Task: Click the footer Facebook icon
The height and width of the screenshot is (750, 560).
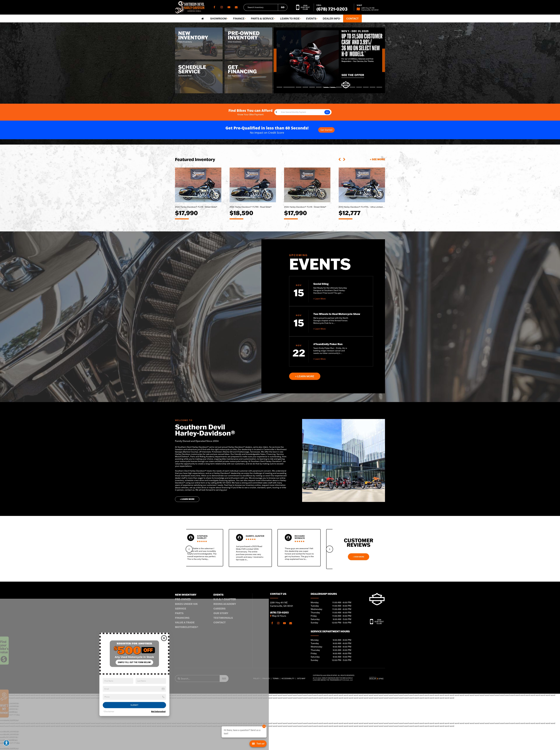Action: point(272,623)
